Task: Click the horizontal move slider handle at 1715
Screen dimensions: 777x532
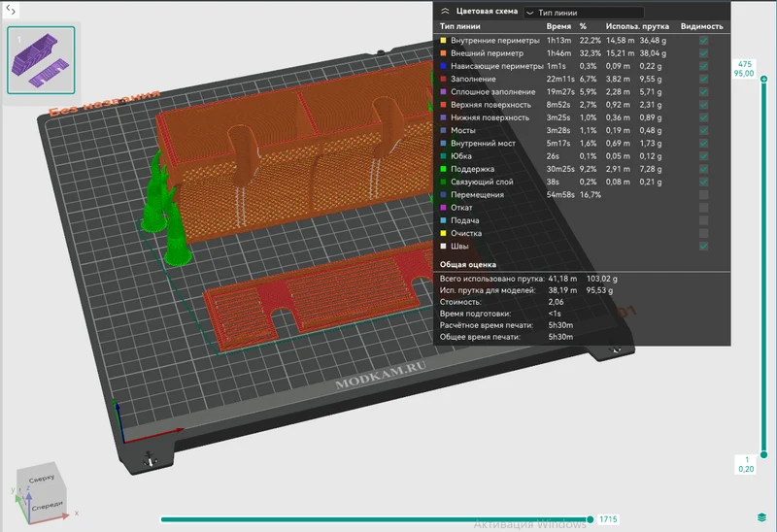Action: [590, 519]
